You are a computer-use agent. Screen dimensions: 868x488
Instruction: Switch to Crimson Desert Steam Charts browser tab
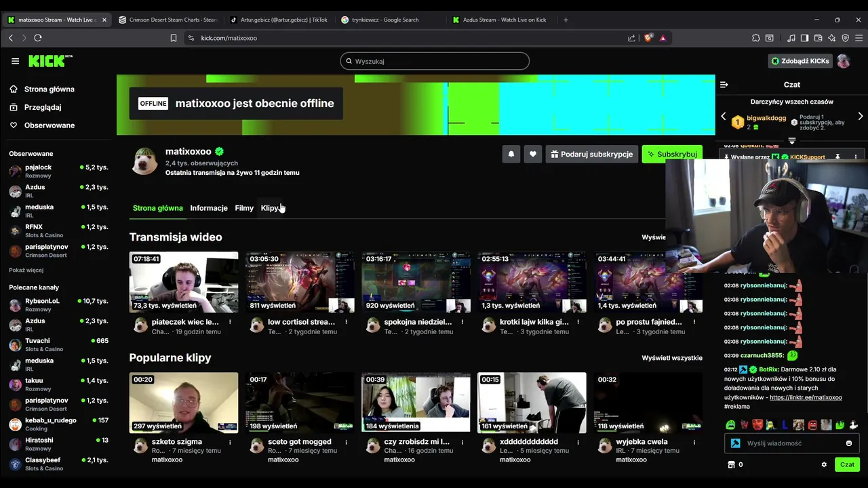coord(167,20)
